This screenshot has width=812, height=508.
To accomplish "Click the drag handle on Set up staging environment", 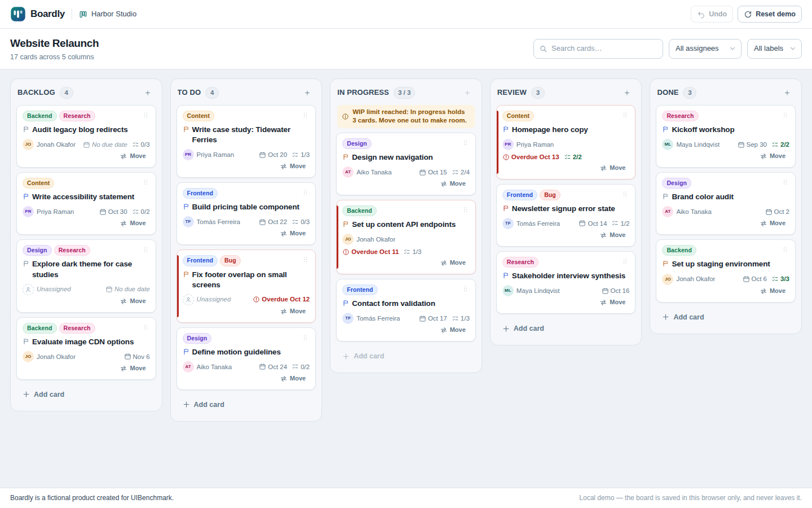I will (x=785, y=249).
